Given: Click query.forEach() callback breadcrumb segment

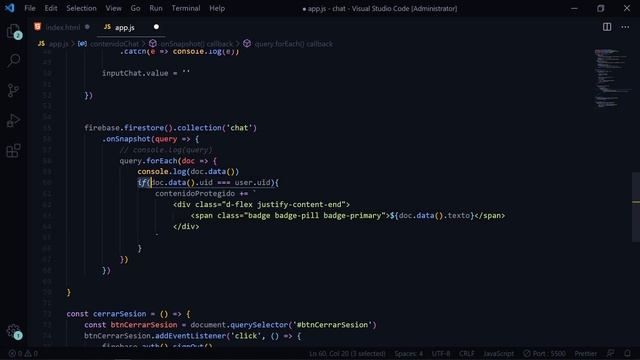Looking at the screenshot, I should click(x=293, y=44).
